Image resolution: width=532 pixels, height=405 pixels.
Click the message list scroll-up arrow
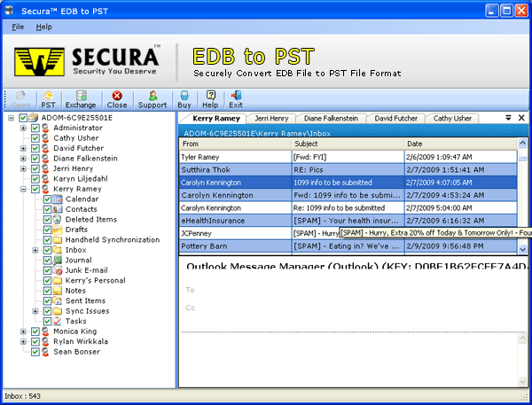click(x=522, y=143)
